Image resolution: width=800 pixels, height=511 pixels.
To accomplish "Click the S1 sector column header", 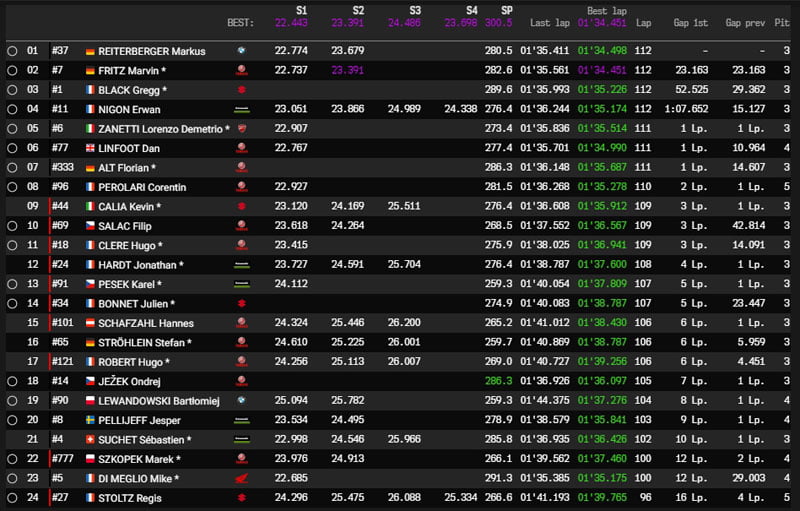I will [301, 10].
